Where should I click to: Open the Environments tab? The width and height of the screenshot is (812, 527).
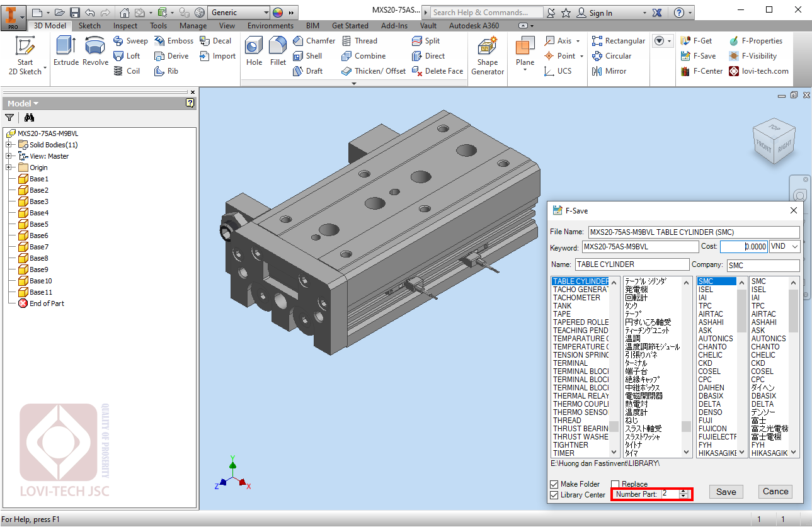(270, 26)
